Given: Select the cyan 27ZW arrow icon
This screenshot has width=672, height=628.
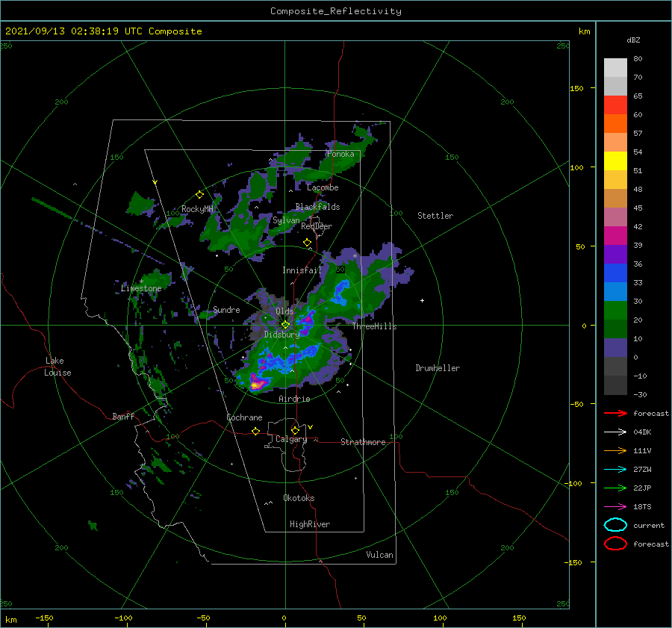Looking at the screenshot, I should coord(615,470).
